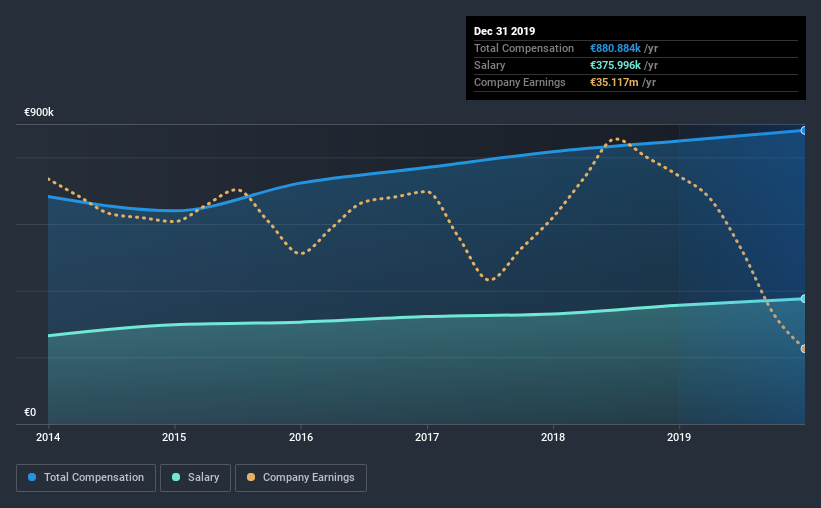The height and width of the screenshot is (508, 821).
Task: Click the €35.117m company earnings value
Action: [x=614, y=82]
